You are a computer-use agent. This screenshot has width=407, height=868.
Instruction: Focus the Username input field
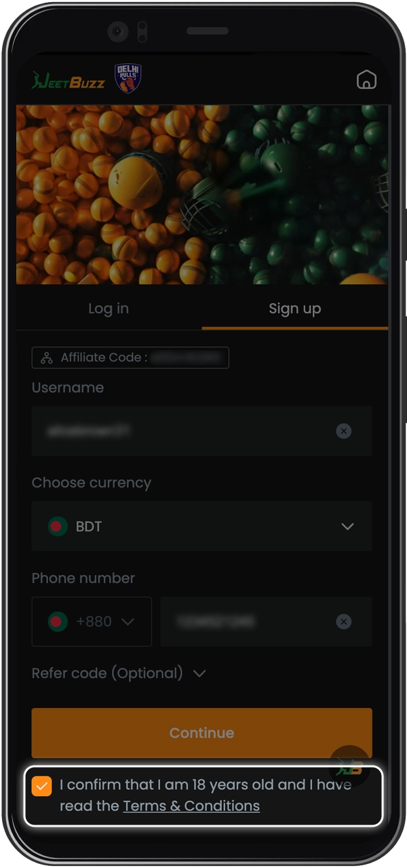click(202, 431)
